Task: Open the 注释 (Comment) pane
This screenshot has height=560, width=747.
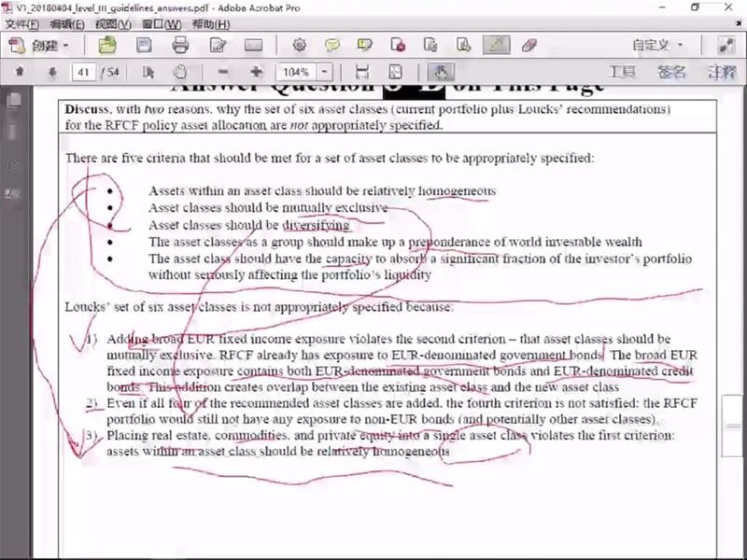Action: 720,72
